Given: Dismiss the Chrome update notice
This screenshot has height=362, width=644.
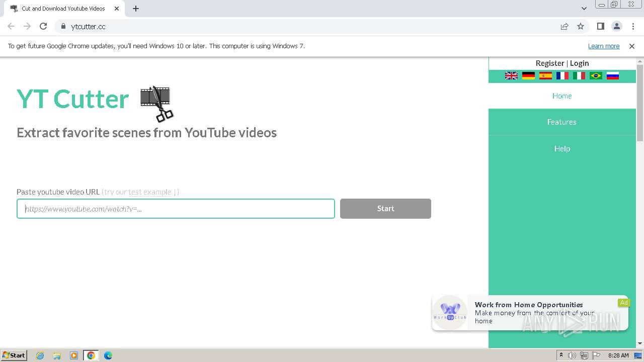Looking at the screenshot, I should 632,46.
